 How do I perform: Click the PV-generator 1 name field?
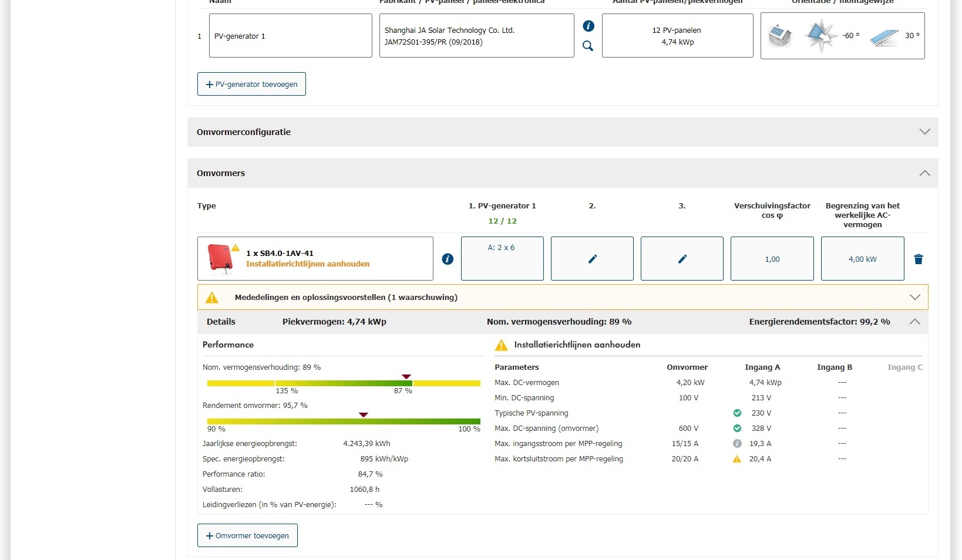pos(291,36)
